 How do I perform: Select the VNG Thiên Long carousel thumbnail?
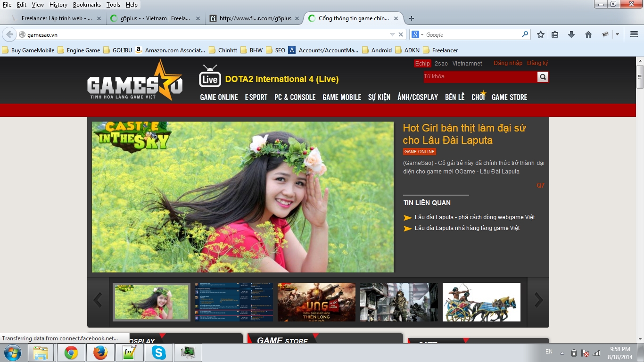[x=316, y=302]
